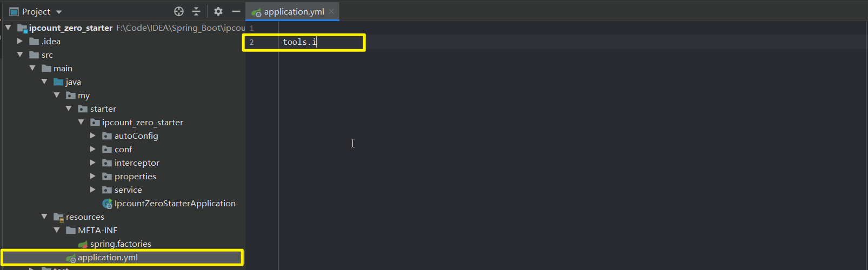Viewport: 868px width, 270px height.
Task: Click the resources folder icon
Action: coord(58,217)
